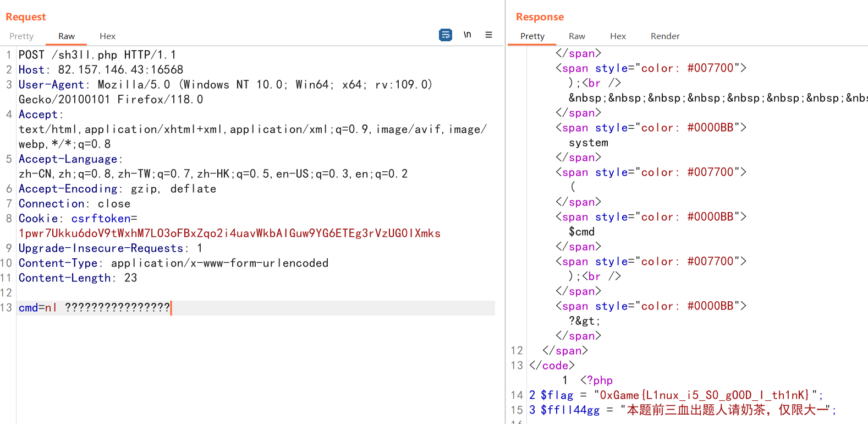Click the Accept-Encoding header name
868x424 pixels.
(68, 189)
